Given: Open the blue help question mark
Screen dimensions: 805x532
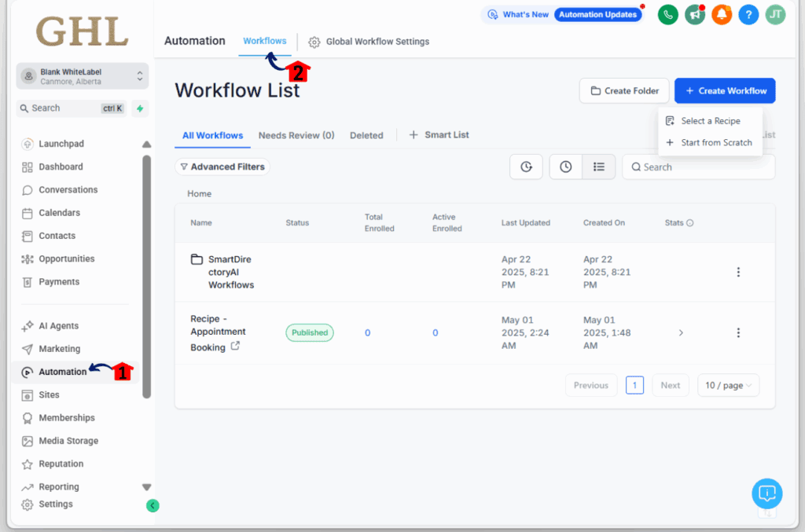Looking at the screenshot, I should pyautogui.click(x=748, y=14).
